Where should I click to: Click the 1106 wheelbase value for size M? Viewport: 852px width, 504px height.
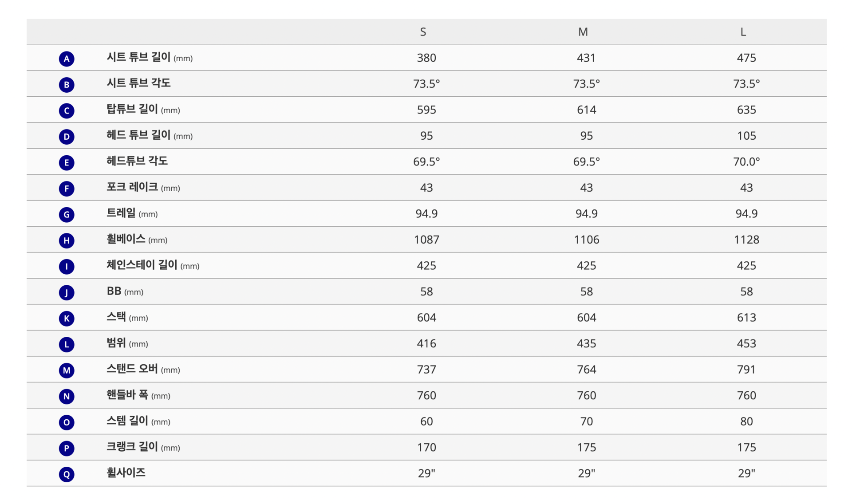click(x=586, y=240)
